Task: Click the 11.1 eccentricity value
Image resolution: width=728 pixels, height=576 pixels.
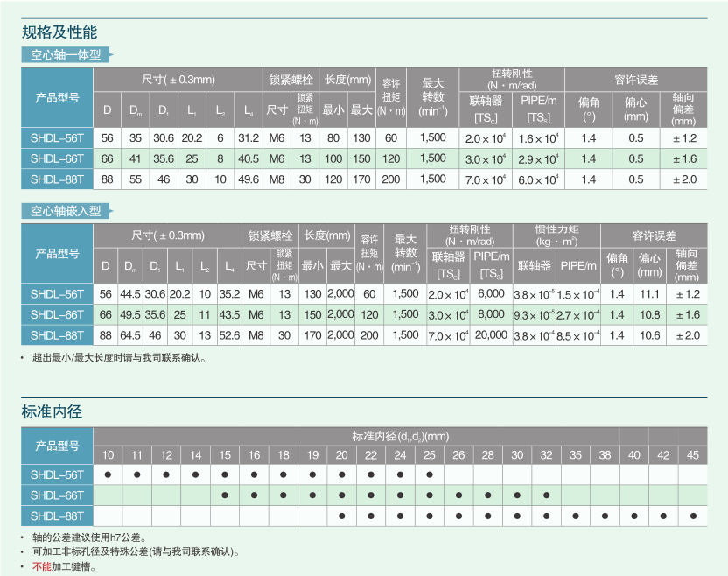Action: [x=649, y=295]
